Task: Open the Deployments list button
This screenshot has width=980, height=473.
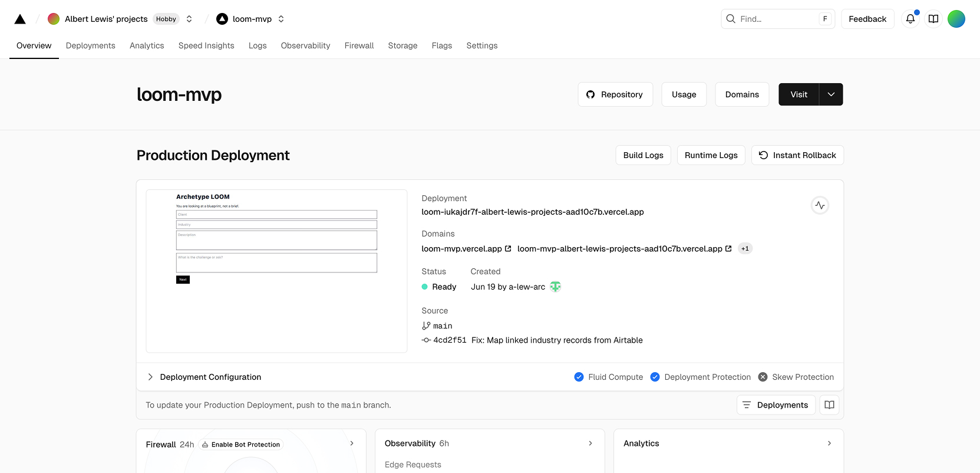Action: (776, 405)
